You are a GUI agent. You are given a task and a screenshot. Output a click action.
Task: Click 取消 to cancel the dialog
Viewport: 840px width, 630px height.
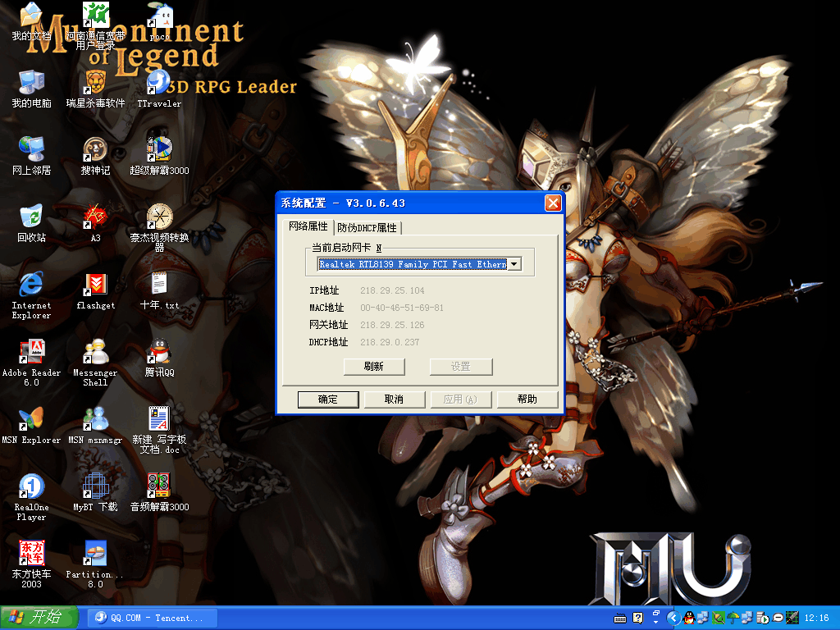(x=395, y=399)
